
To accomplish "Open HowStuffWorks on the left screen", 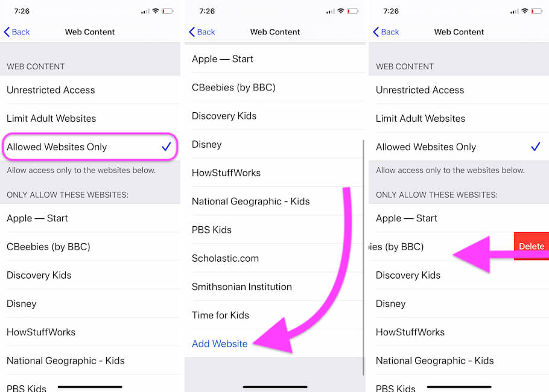I will tap(90, 332).
